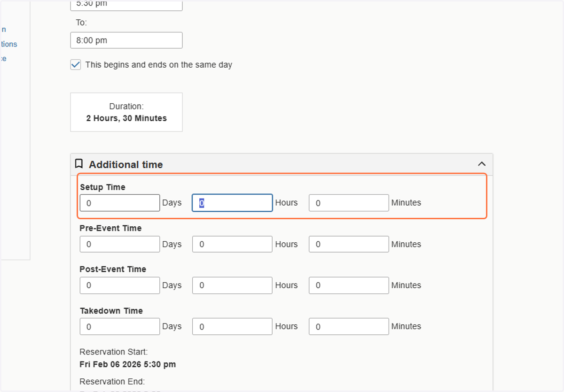Click the Duration 2 Hours, 30 Minutes box
This screenshot has height=392, width=564.
coord(126,112)
